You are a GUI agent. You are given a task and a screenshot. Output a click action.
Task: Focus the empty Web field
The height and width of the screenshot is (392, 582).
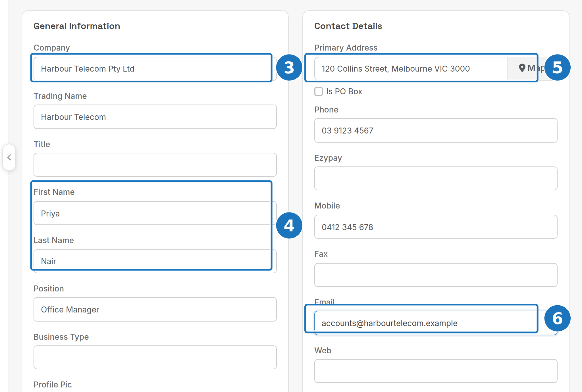(x=436, y=371)
